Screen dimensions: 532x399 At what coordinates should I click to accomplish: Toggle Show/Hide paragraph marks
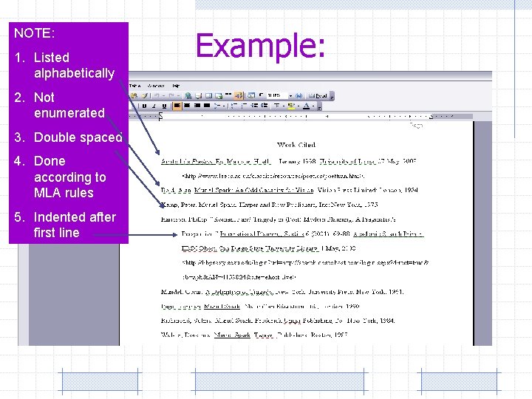click(261, 95)
